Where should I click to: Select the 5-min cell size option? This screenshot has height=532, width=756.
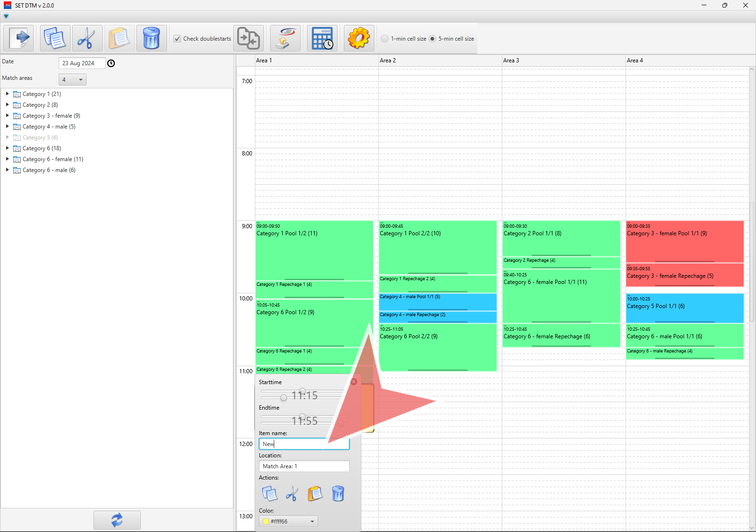coord(432,39)
